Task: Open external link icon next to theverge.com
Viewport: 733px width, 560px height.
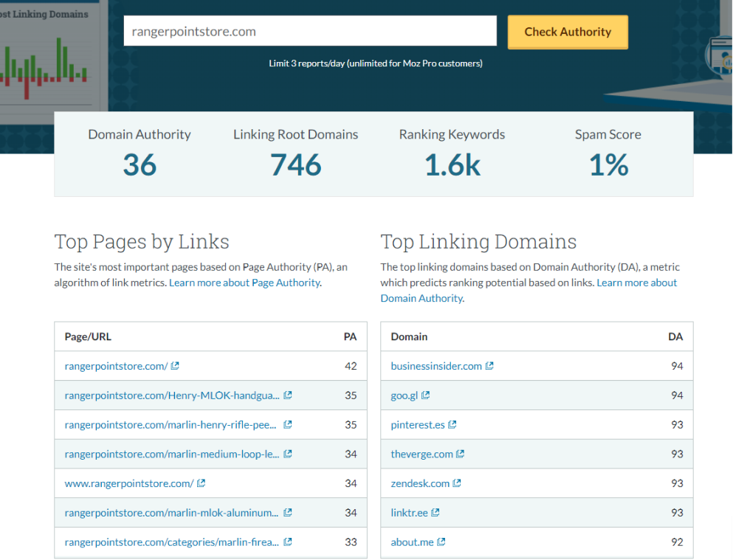Action: click(460, 454)
